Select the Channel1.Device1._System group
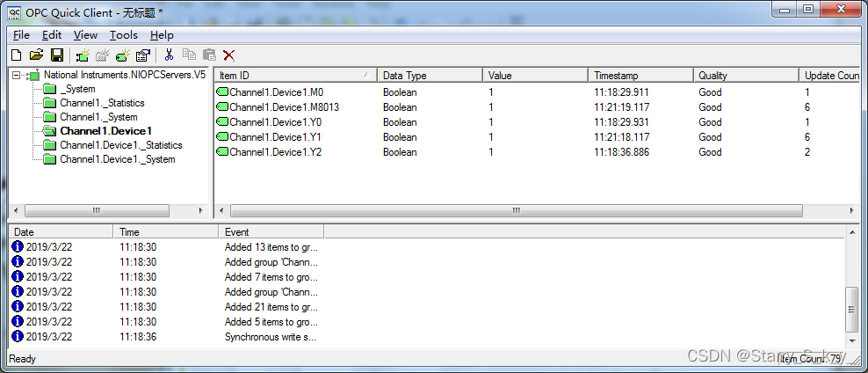The width and height of the screenshot is (868, 373). point(118,159)
